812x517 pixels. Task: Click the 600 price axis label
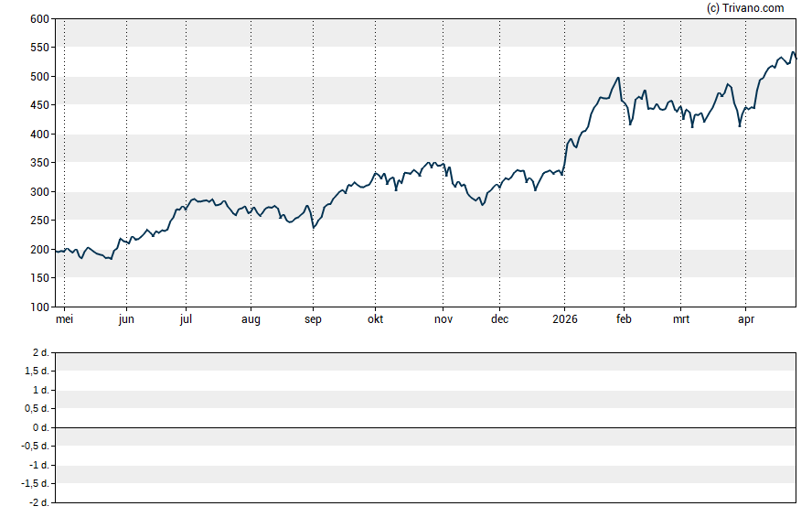point(38,19)
